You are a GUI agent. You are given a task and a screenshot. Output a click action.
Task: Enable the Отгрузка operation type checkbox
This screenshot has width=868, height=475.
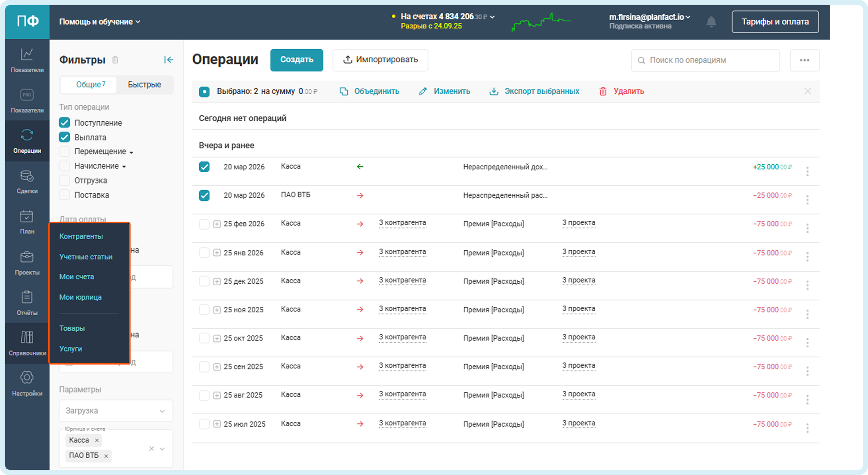pyautogui.click(x=64, y=180)
